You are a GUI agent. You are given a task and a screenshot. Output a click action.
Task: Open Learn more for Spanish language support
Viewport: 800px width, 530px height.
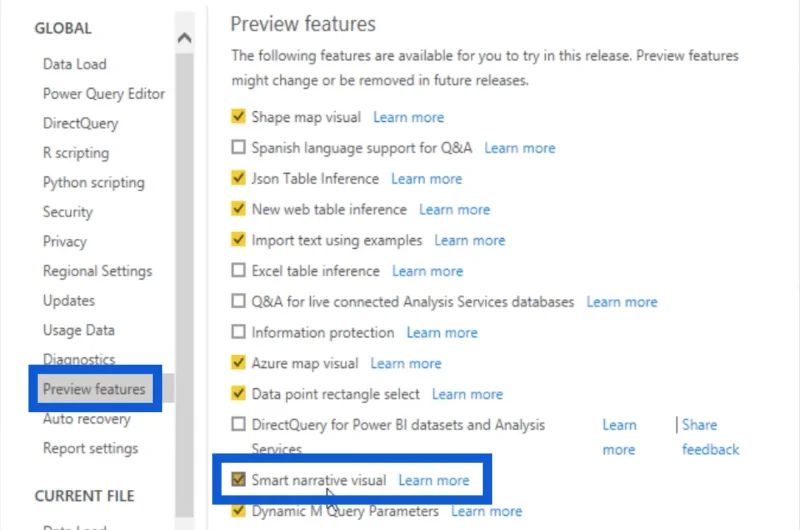point(520,148)
